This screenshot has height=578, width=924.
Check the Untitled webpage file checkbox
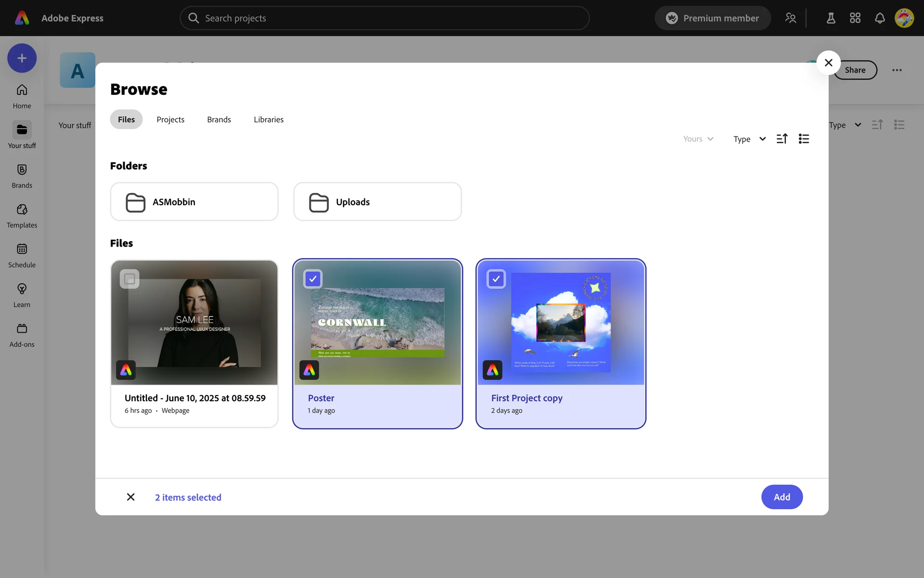pyautogui.click(x=129, y=279)
